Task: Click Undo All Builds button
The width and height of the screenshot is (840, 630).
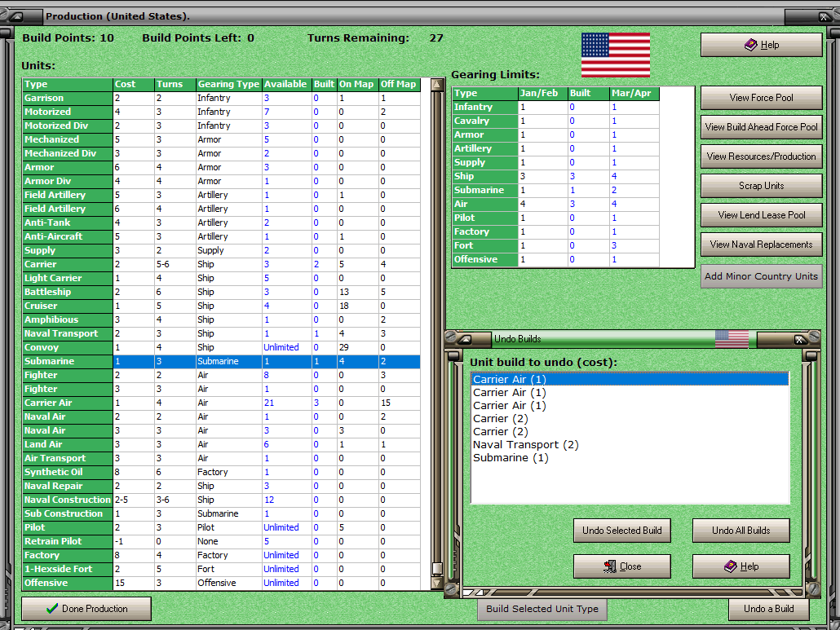Action: pyautogui.click(x=741, y=531)
